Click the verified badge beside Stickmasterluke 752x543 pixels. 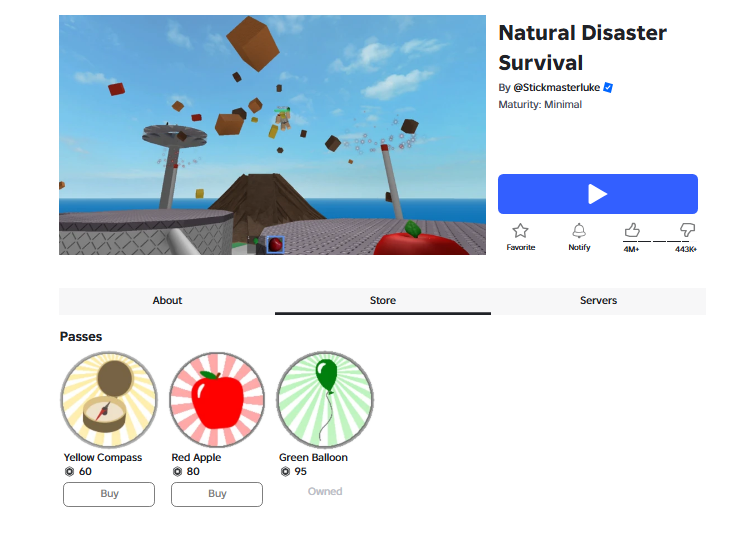click(x=608, y=87)
